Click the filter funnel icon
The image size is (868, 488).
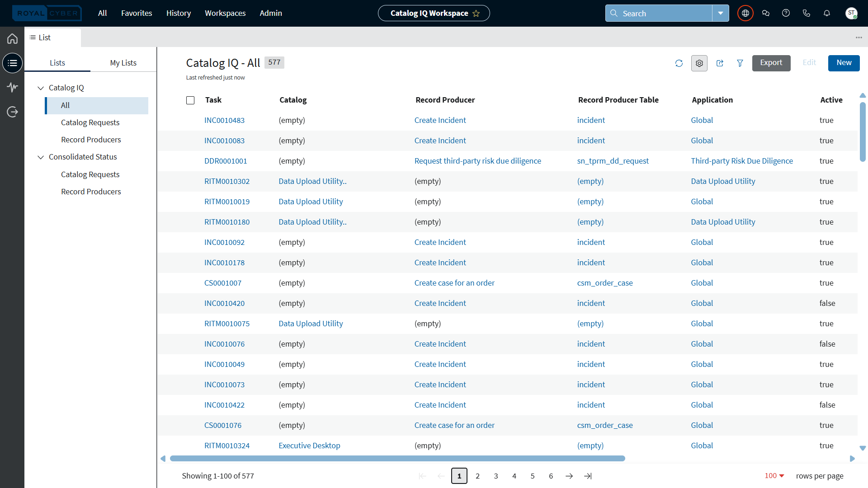740,63
